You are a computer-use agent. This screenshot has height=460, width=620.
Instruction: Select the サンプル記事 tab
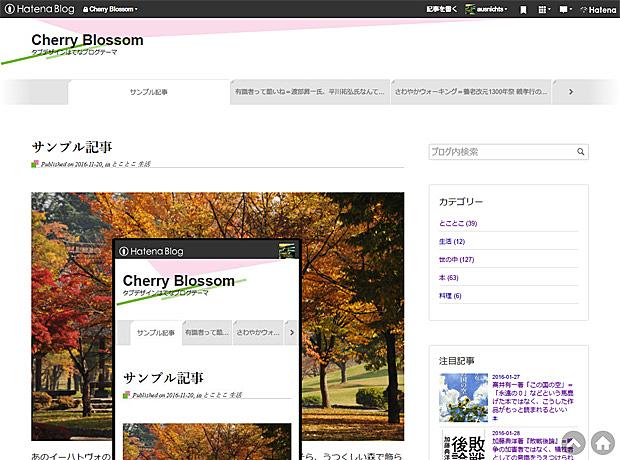click(149, 92)
